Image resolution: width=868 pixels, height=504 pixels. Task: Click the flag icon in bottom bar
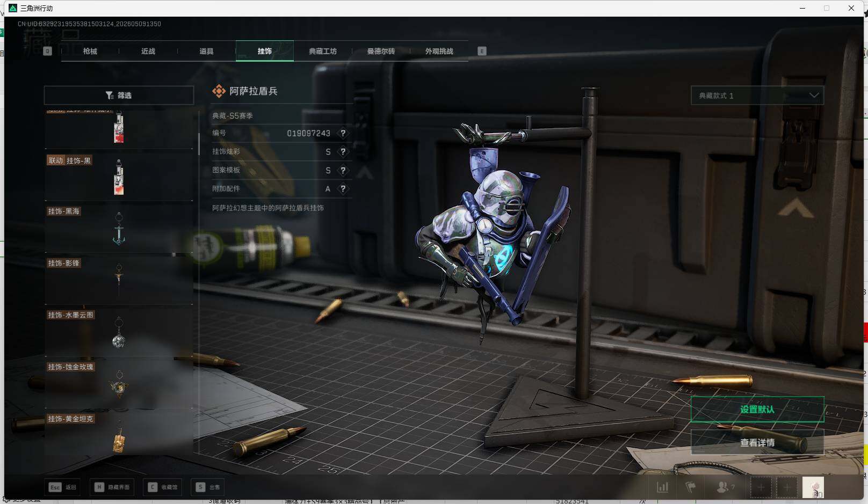[691, 487]
